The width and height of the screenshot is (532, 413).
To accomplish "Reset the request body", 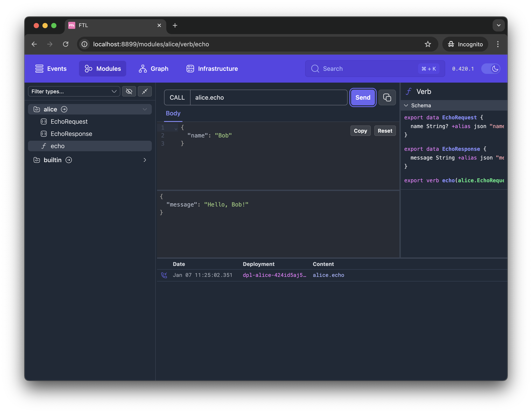I will (385, 131).
